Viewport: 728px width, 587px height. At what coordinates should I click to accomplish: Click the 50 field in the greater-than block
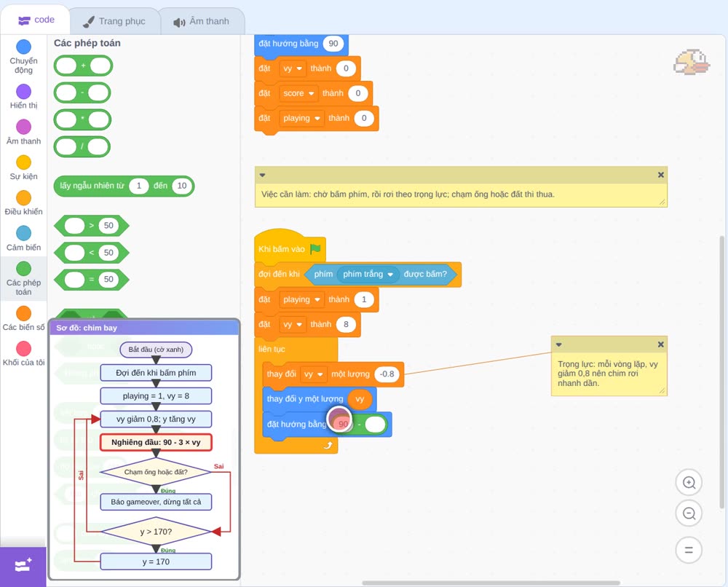pyautogui.click(x=108, y=226)
